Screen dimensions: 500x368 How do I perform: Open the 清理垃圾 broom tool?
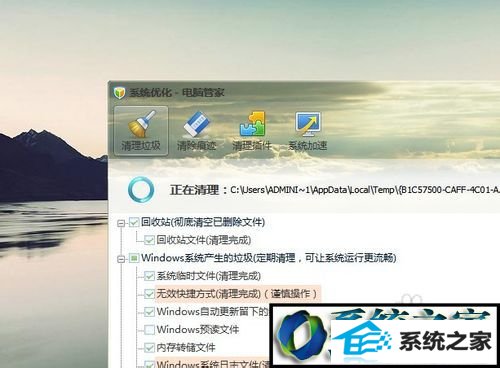coord(141,131)
